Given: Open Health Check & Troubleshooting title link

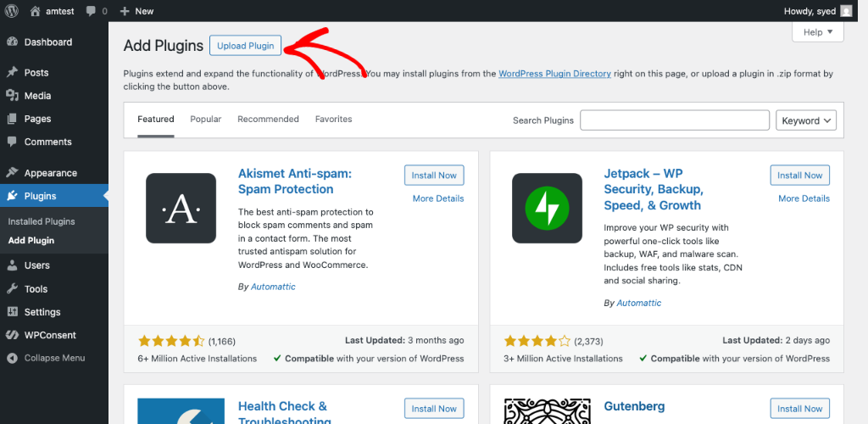Looking at the screenshot, I should pos(285,413).
